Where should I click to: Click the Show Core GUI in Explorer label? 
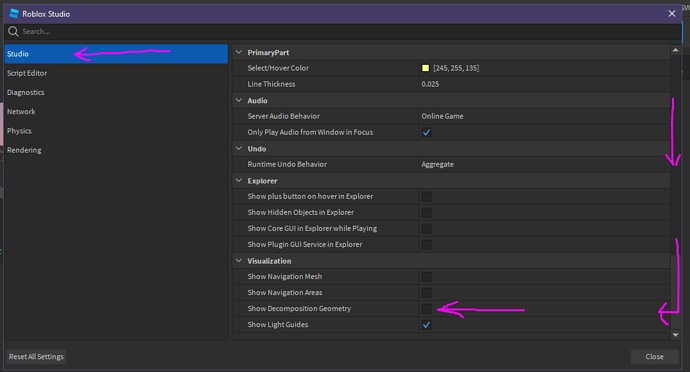pos(312,228)
